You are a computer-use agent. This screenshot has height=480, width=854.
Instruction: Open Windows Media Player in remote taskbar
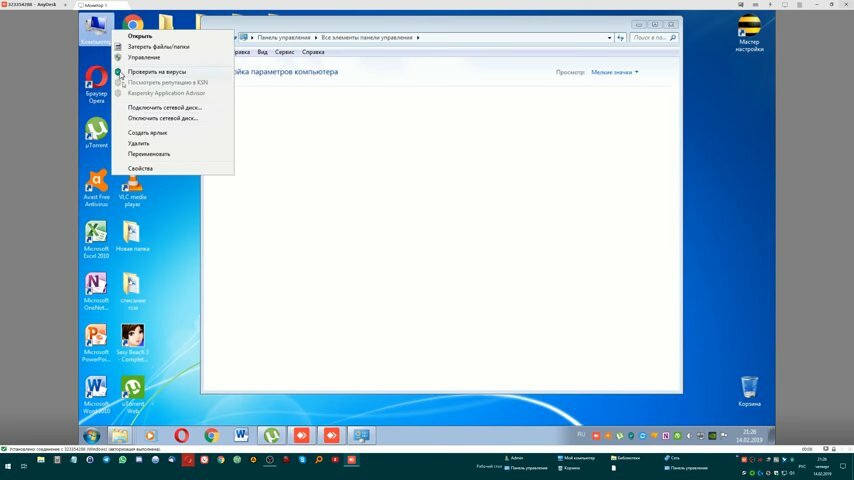click(x=150, y=435)
